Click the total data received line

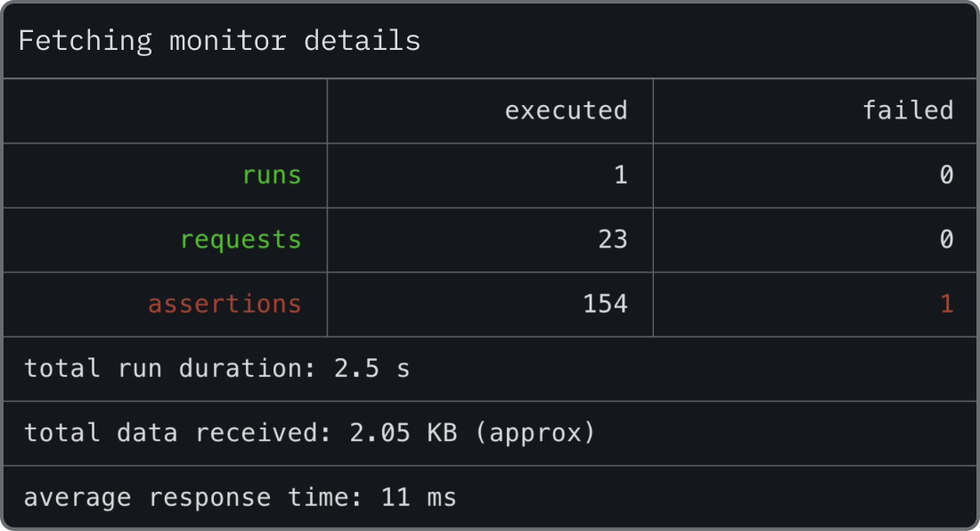tap(308, 433)
